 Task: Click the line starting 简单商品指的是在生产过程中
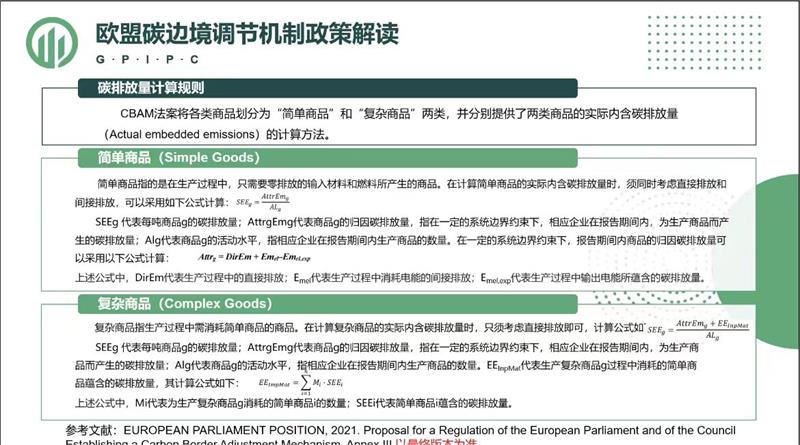411,184
